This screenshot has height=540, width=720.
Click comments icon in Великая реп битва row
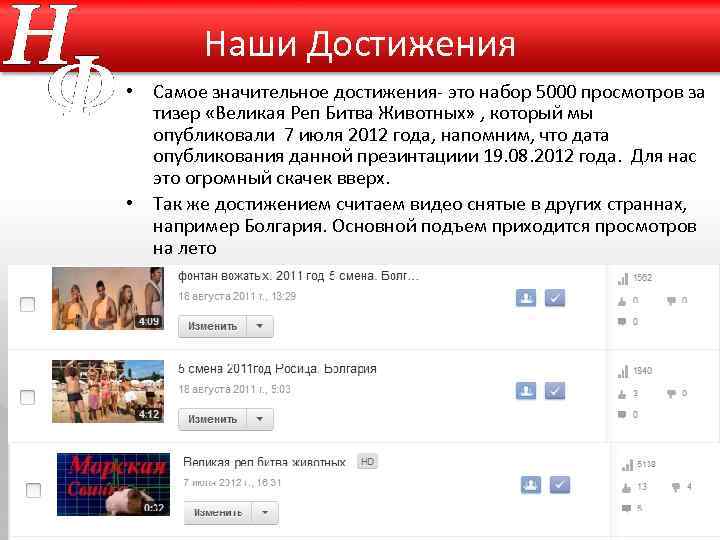627,508
